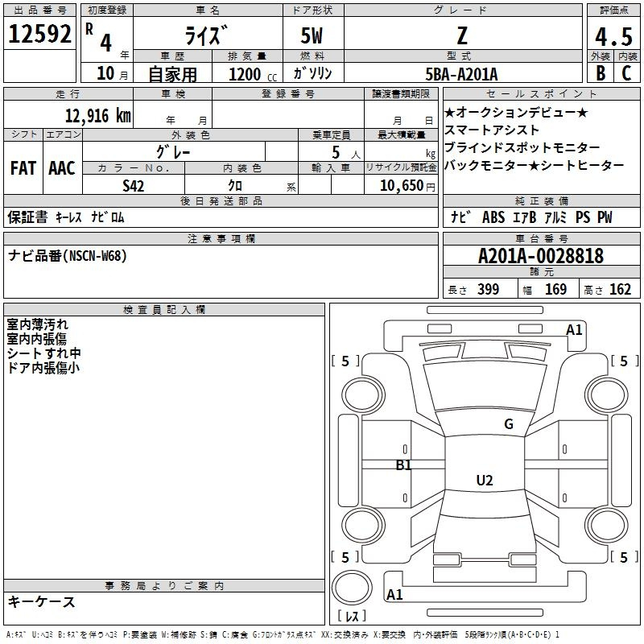Click the interior grade C cell
Viewport: 644px width, 644px height.
point(626,72)
